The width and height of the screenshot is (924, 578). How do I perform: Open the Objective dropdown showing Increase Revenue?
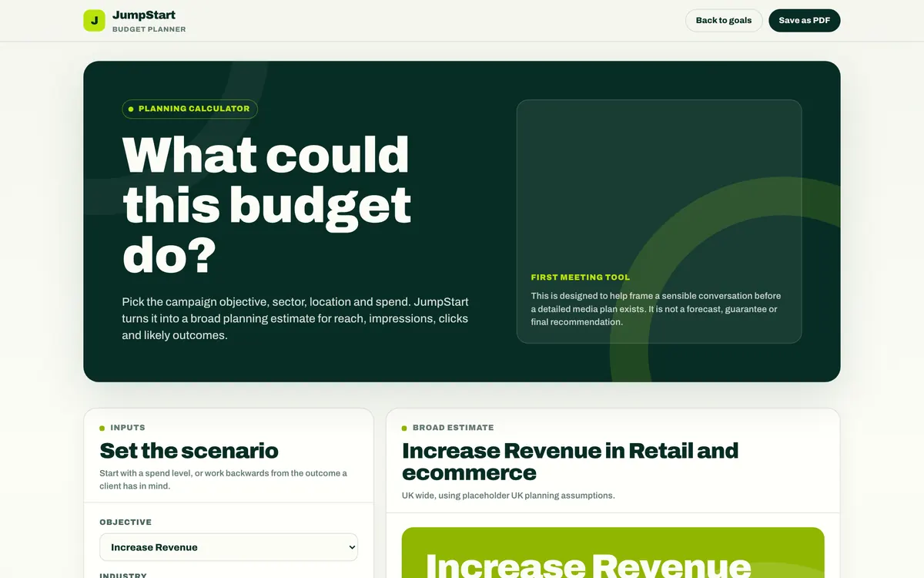tap(229, 547)
